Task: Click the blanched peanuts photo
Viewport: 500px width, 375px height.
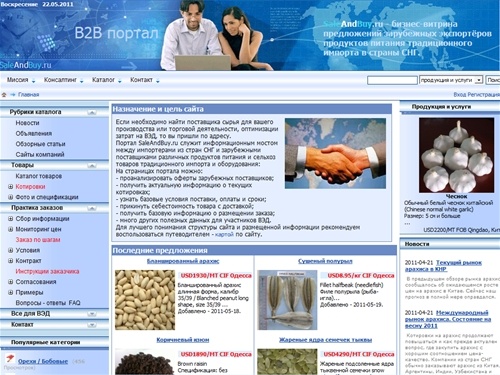Action: (145, 300)
